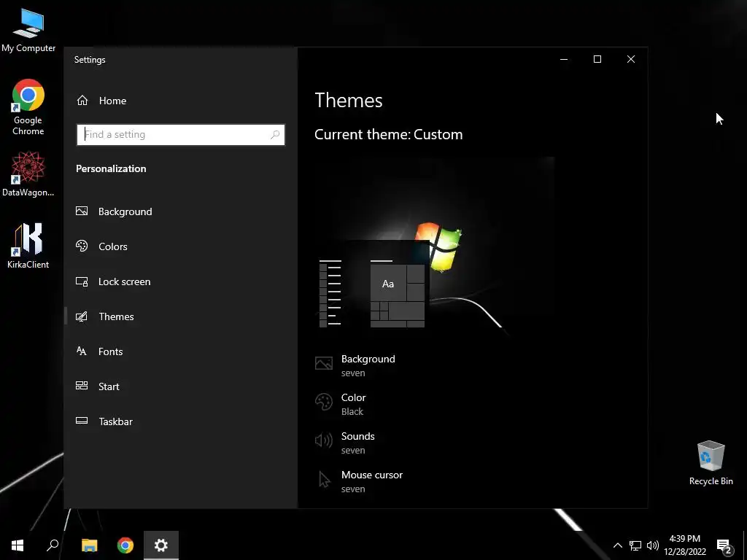
Task: Open Mouse cursor theme option
Action: point(359,481)
